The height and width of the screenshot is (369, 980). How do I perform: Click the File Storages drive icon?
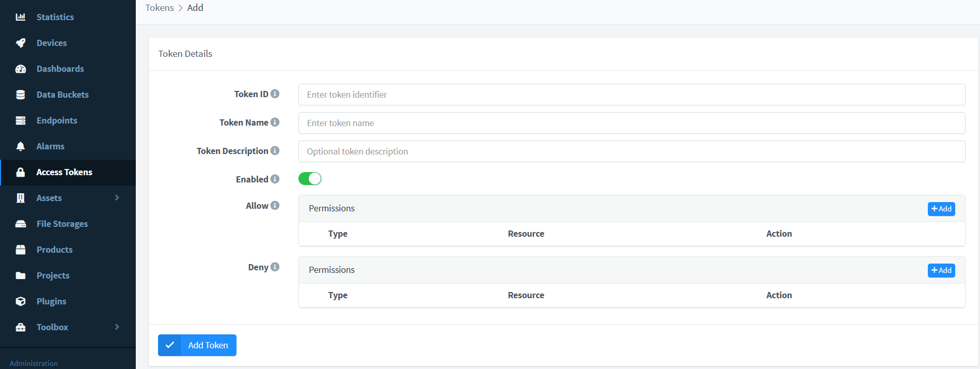pos(21,224)
